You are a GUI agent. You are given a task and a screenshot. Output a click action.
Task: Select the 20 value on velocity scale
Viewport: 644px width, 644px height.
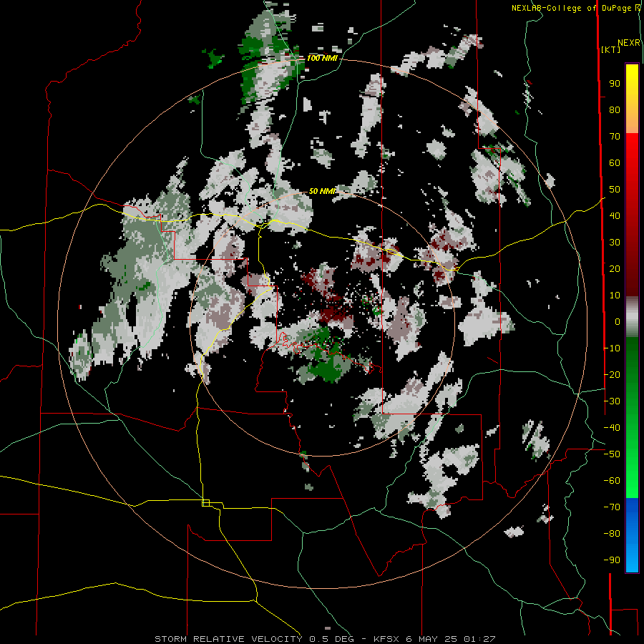tap(615, 269)
